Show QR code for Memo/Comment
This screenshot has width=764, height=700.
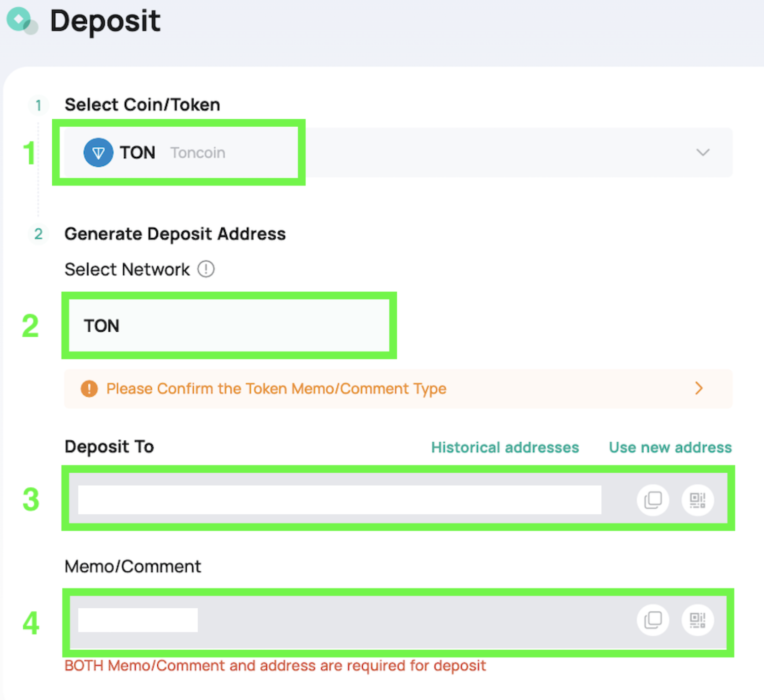click(697, 620)
